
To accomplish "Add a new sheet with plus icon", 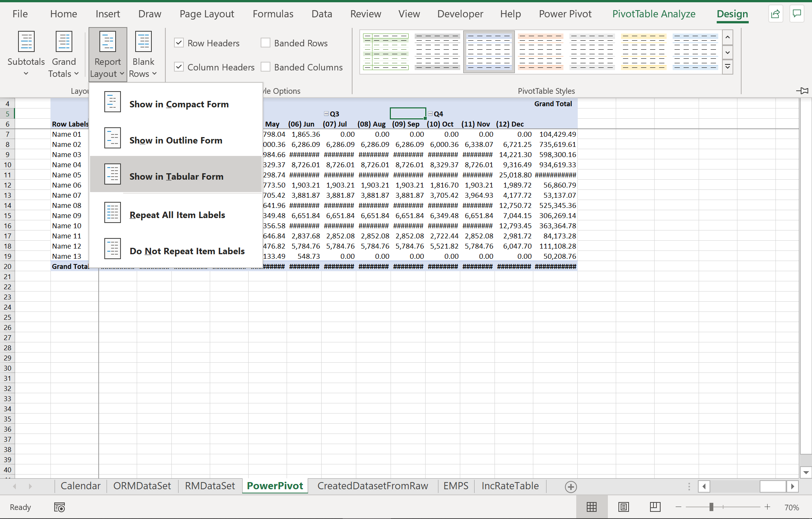I will (x=571, y=487).
